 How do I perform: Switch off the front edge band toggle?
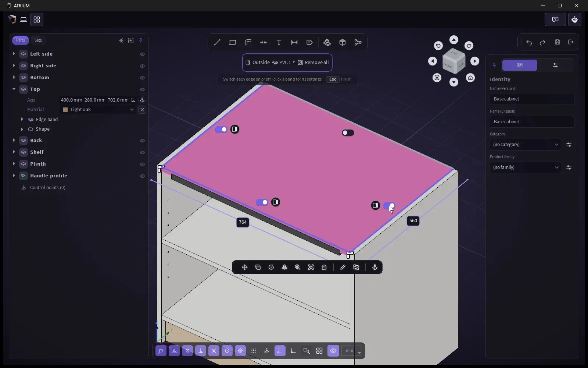pyautogui.click(x=262, y=202)
